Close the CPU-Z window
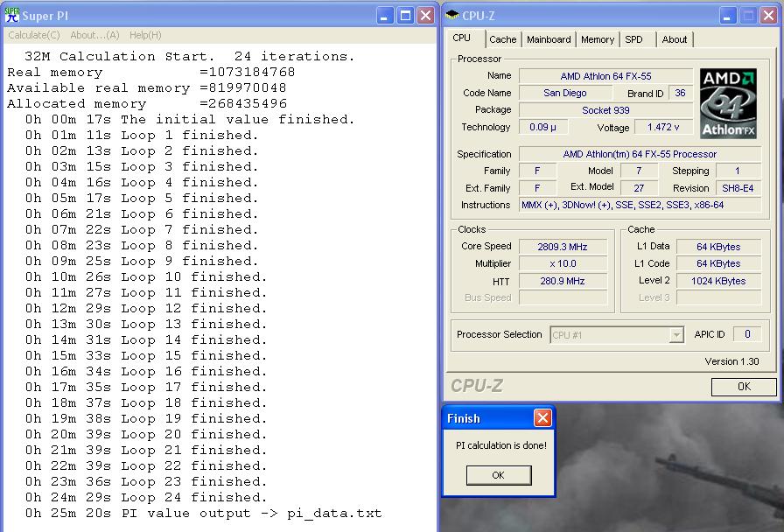784x532 pixels. [x=768, y=16]
